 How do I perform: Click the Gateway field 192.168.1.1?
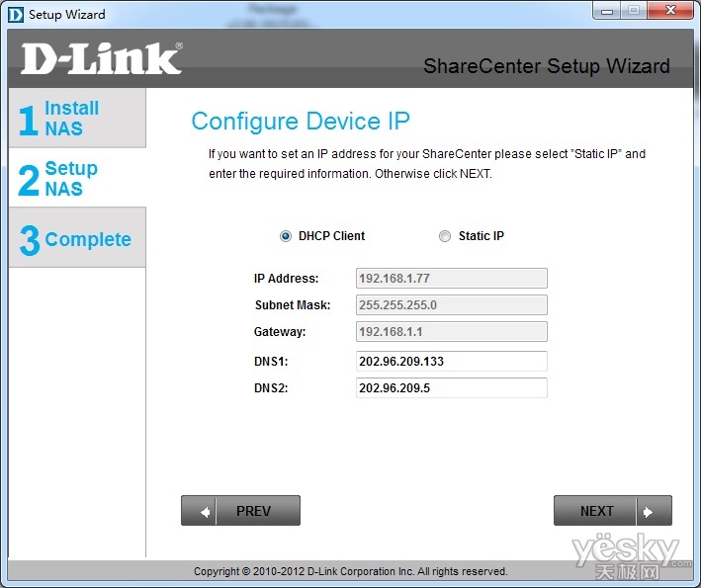[452, 332]
